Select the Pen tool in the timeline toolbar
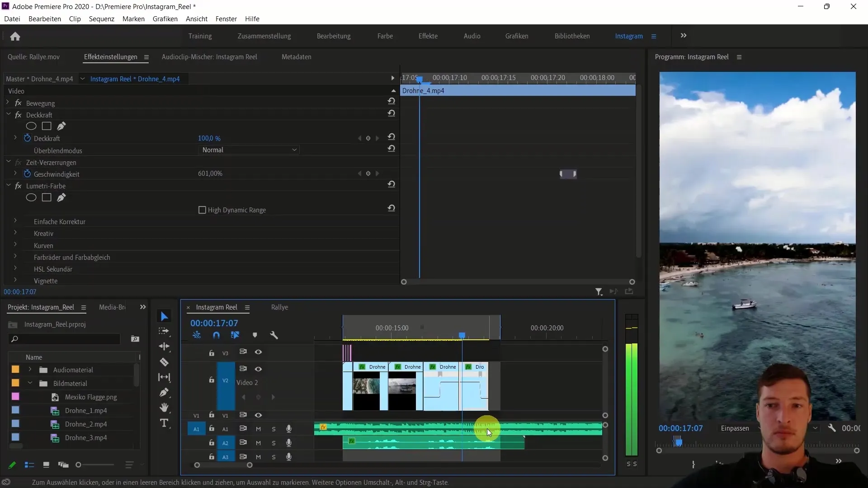Screen dimensions: 868x488 coord(164,392)
